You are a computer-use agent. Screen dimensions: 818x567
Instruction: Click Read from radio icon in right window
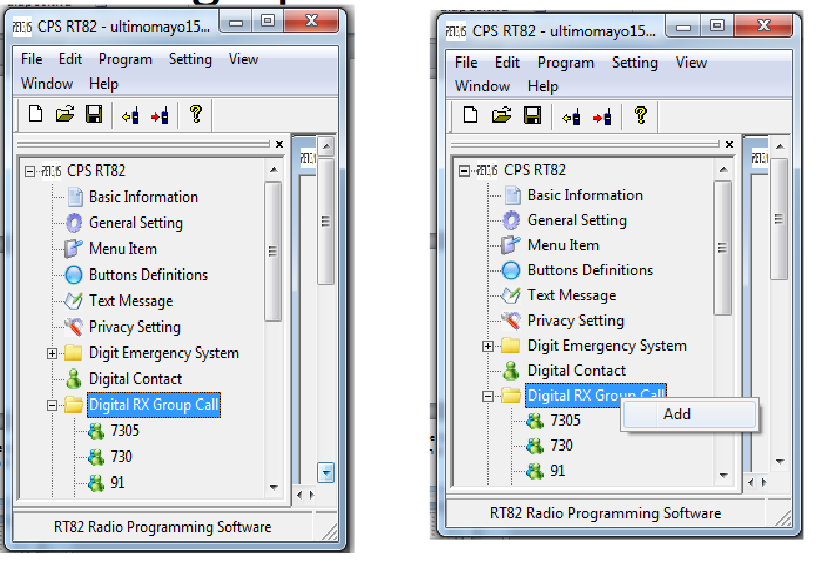pyautogui.click(x=571, y=117)
